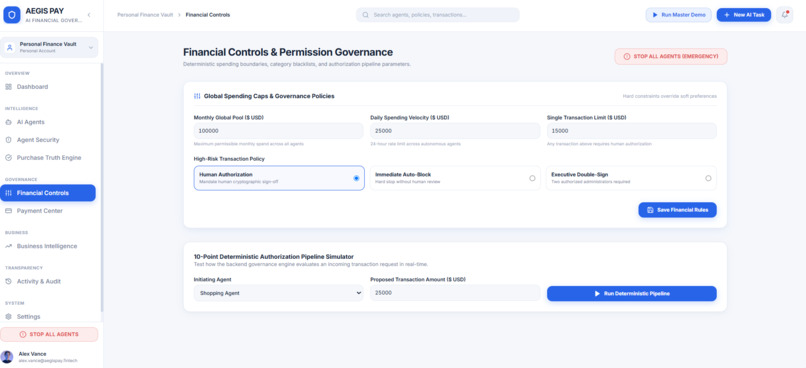Click the Single Transaction Limit input field
Screen dimensions: 806x368
(632, 131)
